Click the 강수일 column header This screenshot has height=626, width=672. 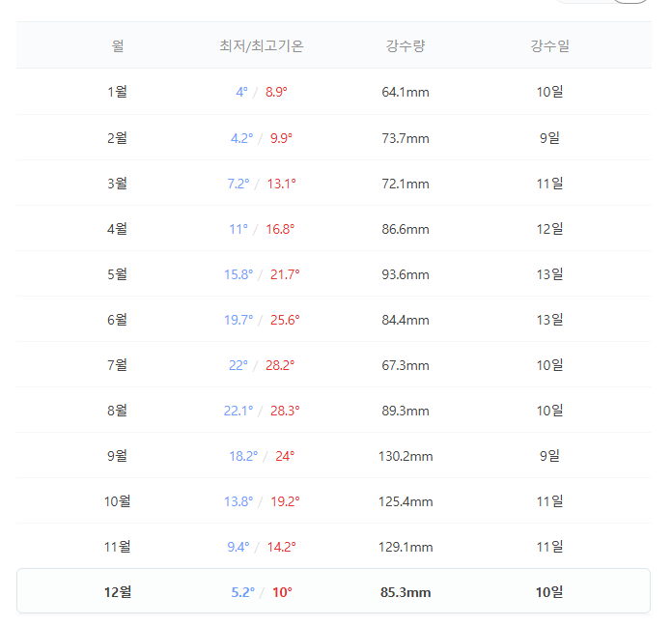(549, 45)
